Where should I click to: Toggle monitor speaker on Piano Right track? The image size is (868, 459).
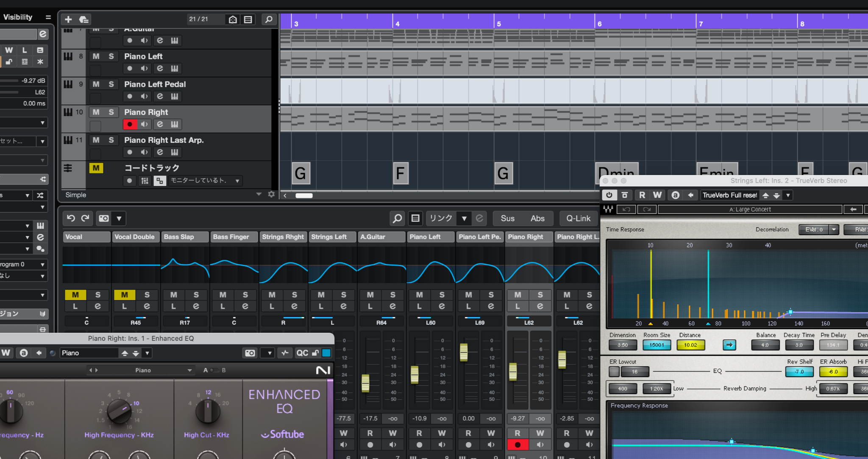pos(145,124)
